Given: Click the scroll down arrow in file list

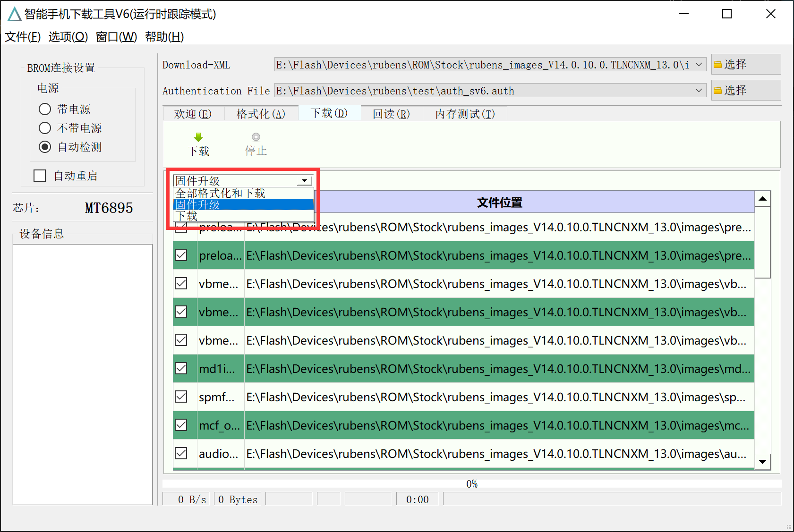Looking at the screenshot, I should point(762,462).
